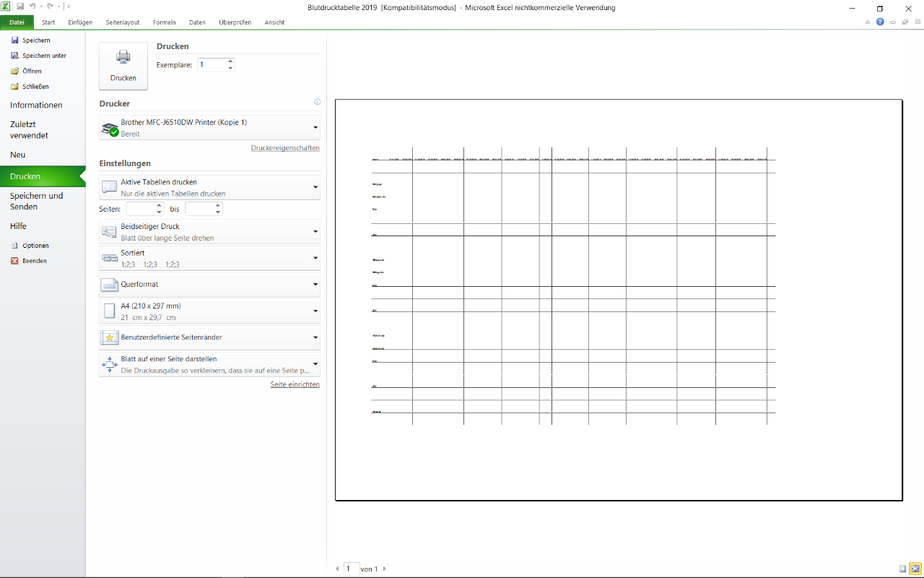Click the save icon in quick access toolbar
Viewport: 924px width, 578px height.
pos(20,7)
